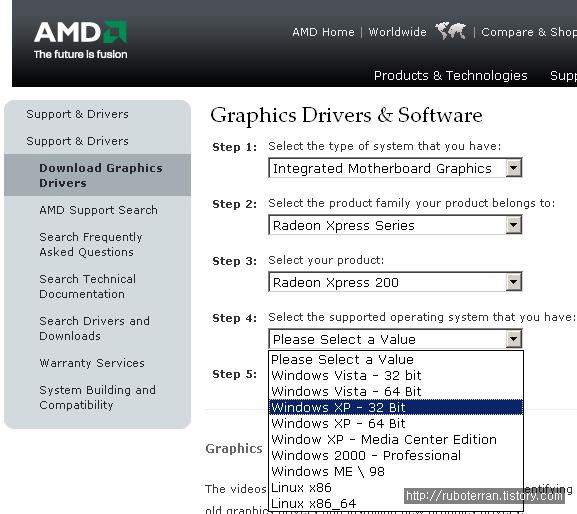The image size is (577, 514).
Task: Open System Building and Compatibility
Action: click(x=97, y=397)
